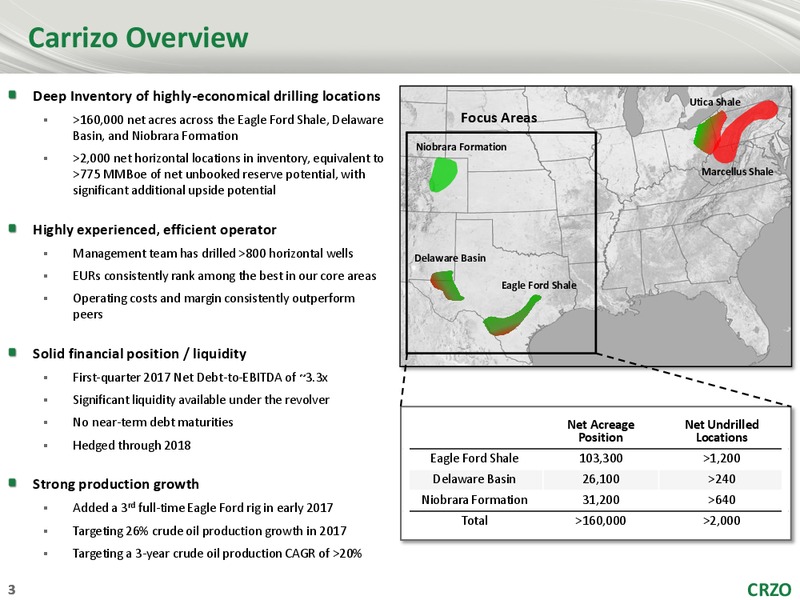Click the '31,200' acreage cell

pos(601,500)
